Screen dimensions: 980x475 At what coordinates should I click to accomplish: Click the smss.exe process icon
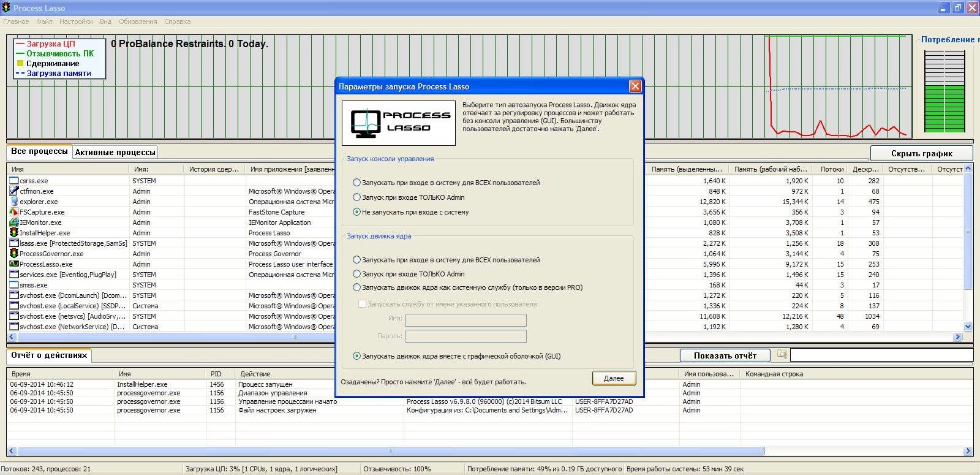point(14,285)
